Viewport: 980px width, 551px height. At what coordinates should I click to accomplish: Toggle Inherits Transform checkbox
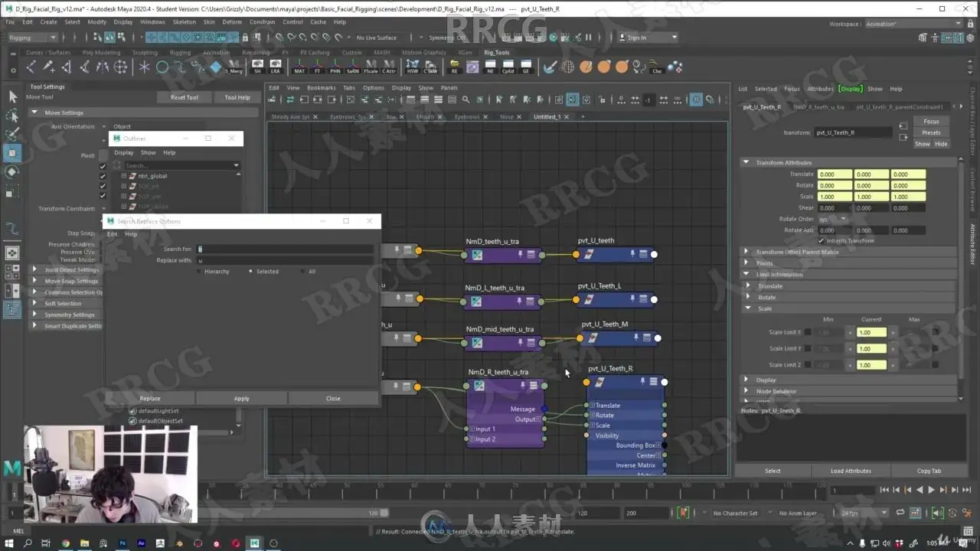coord(822,240)
